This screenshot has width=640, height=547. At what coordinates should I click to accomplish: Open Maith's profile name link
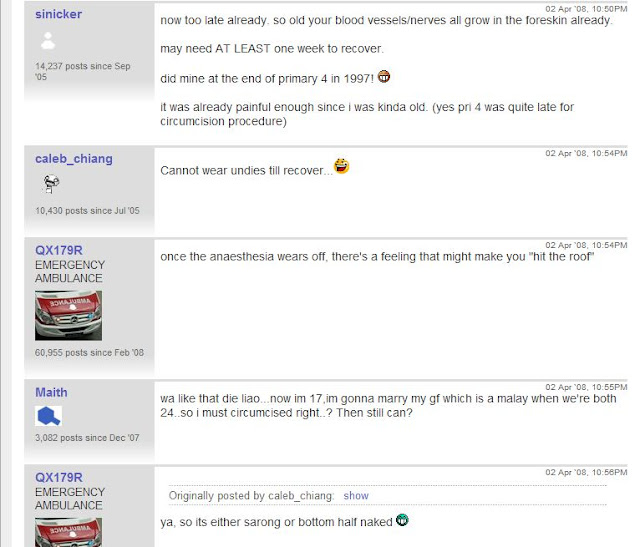(x=51, y=392)
